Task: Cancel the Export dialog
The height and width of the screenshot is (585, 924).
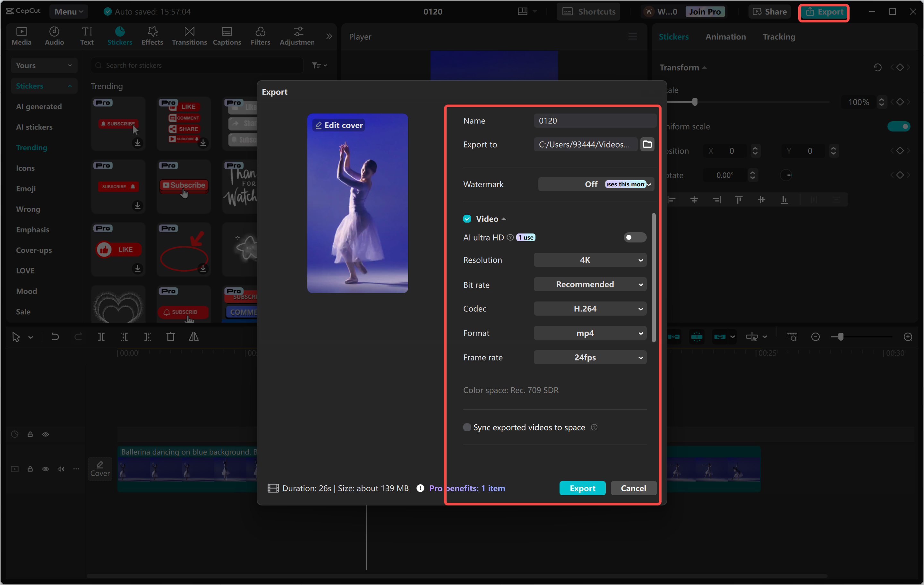Action: pos(633,488)
